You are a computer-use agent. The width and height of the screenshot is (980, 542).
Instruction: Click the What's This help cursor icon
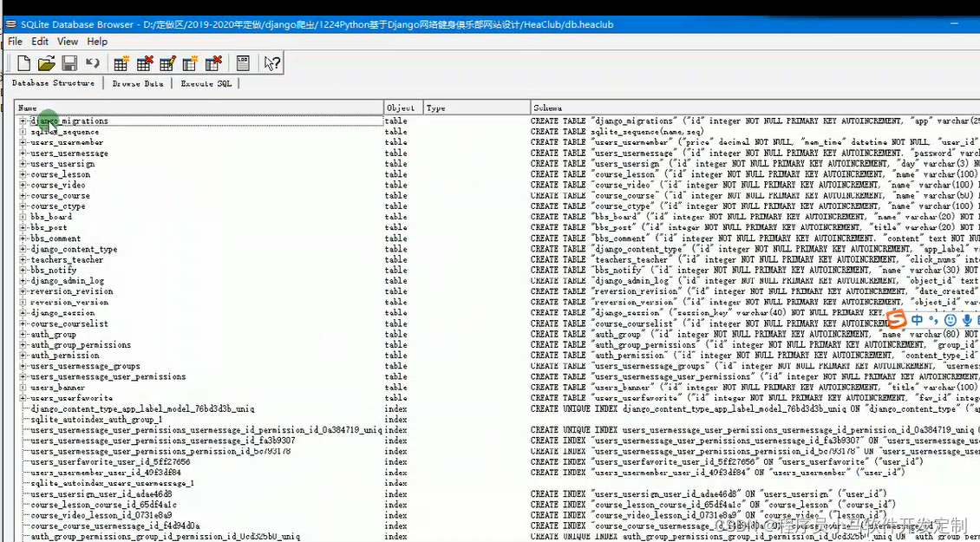coord(271,62)
